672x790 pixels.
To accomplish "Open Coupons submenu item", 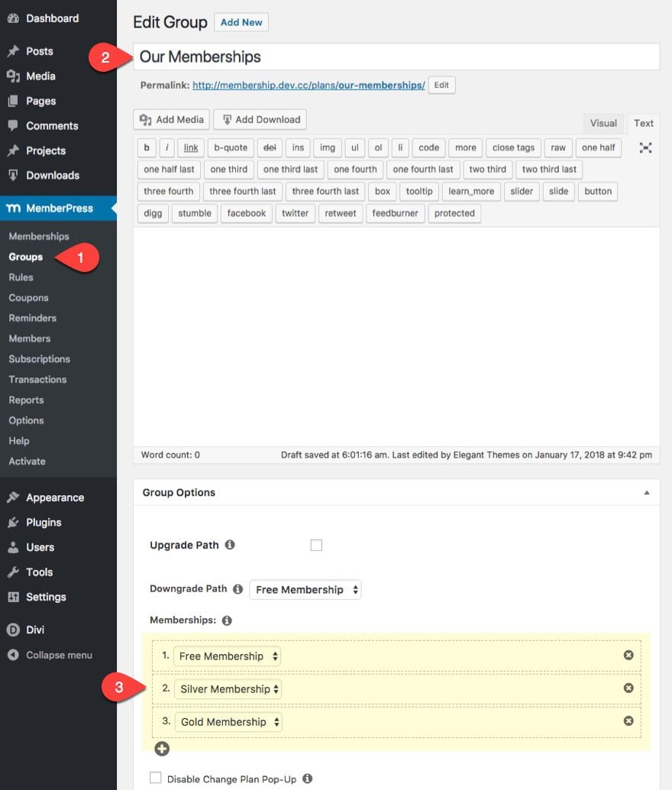I will (x=28, y=298).
